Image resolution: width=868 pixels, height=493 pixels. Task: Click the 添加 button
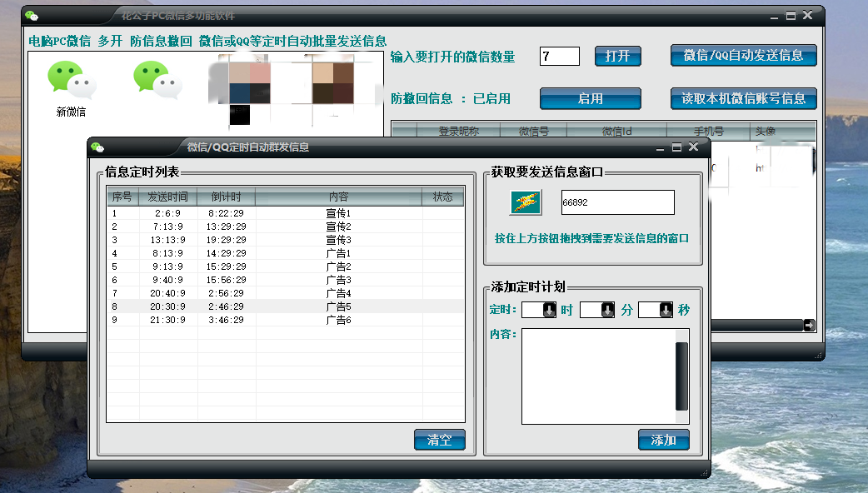pyautogui.click(x=664, y=440)
